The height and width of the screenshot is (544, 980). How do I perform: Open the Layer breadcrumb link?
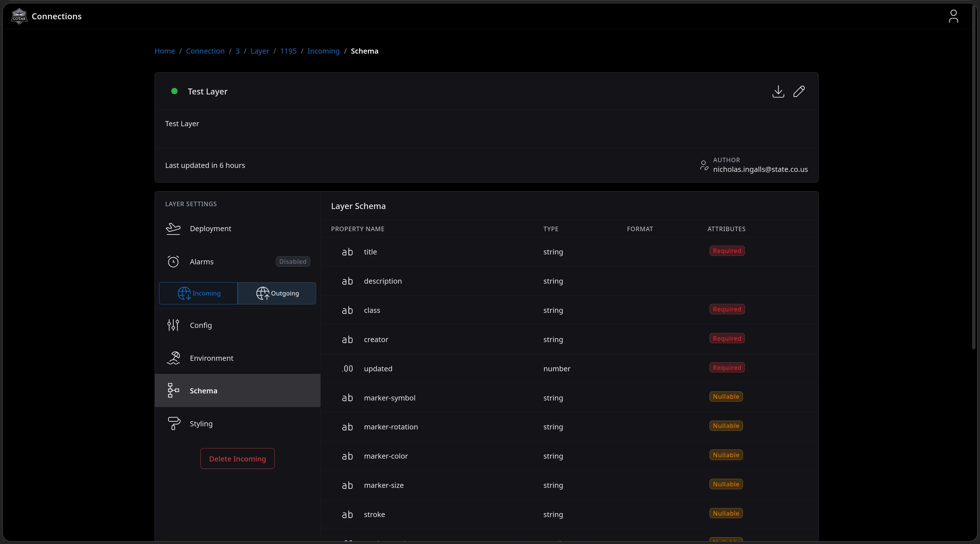click(x=260, y=51)
